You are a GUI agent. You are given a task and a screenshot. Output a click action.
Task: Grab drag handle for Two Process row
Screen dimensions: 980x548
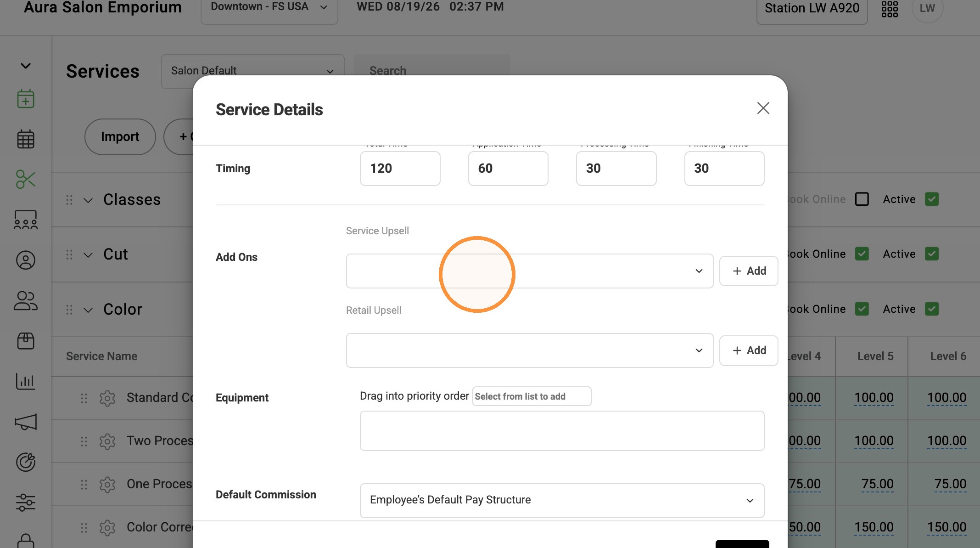(x=84, y=441)
